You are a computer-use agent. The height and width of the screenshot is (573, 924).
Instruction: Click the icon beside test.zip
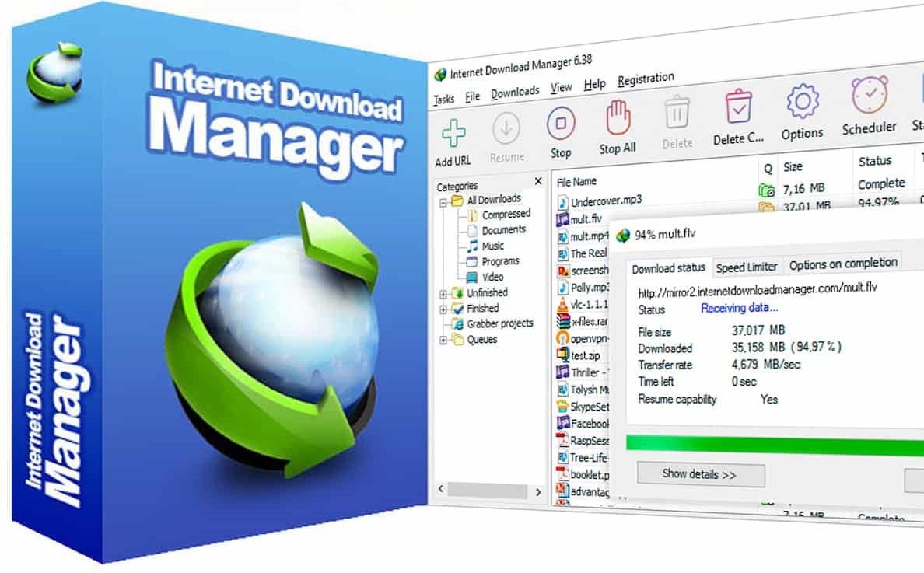click(563, 355)
